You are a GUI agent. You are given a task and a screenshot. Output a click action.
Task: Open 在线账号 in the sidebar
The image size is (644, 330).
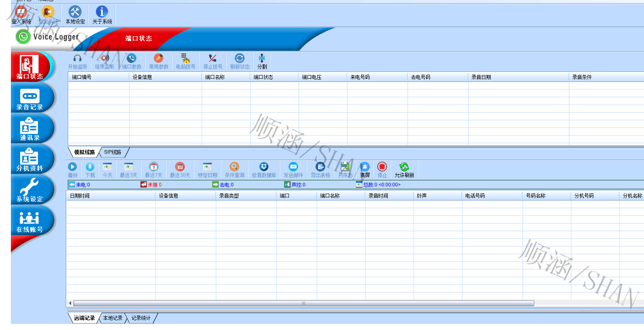coord(31,220)
